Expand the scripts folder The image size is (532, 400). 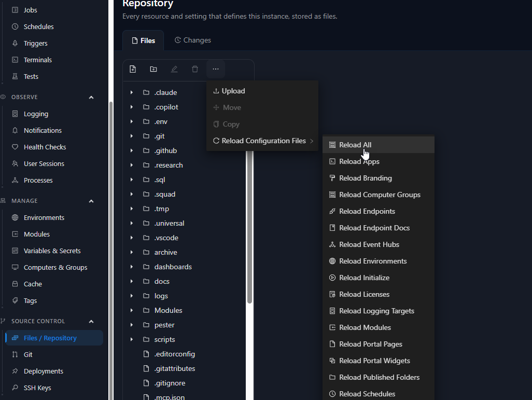click(132, 339)
